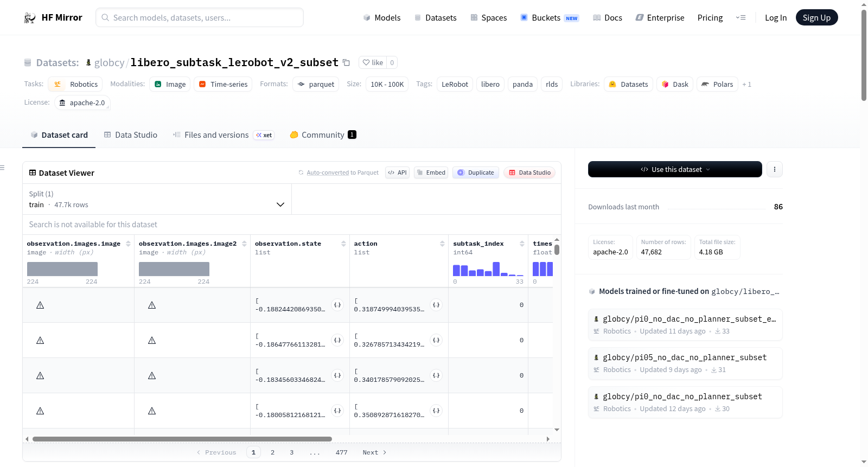
Task: Open the three-dot dataset options menu
Action: (x=774, y=169)
